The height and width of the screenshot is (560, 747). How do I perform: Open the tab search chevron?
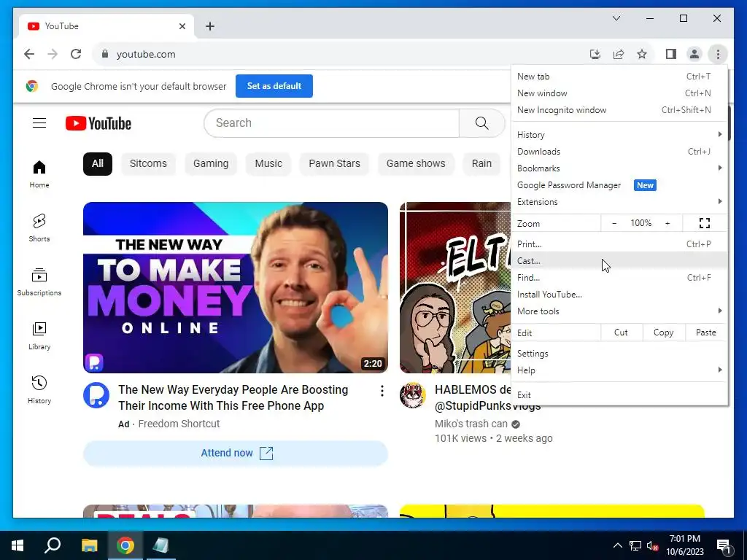(616, 18)
